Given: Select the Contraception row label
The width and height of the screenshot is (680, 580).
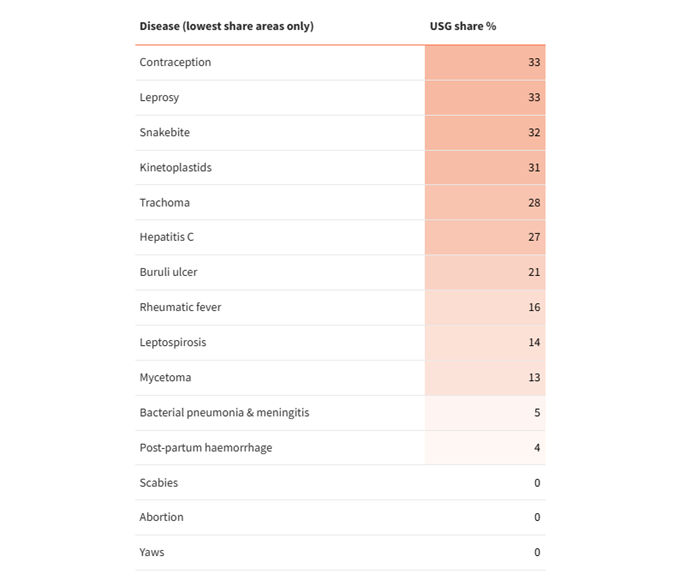Looking at the screenshot, I should click(175, 63).
